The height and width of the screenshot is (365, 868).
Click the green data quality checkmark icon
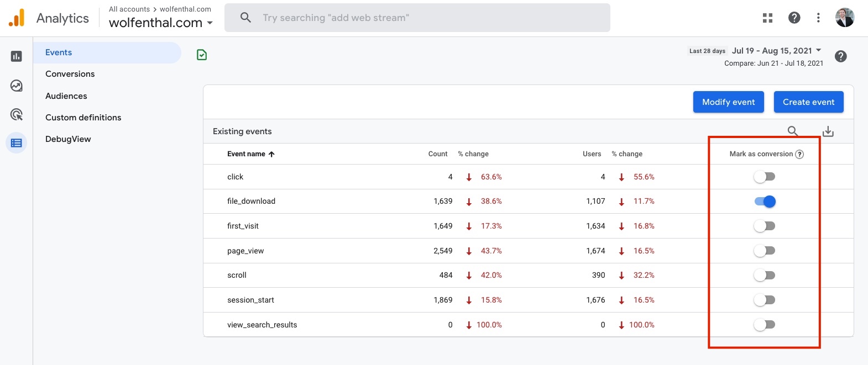[x=202, y=55]
